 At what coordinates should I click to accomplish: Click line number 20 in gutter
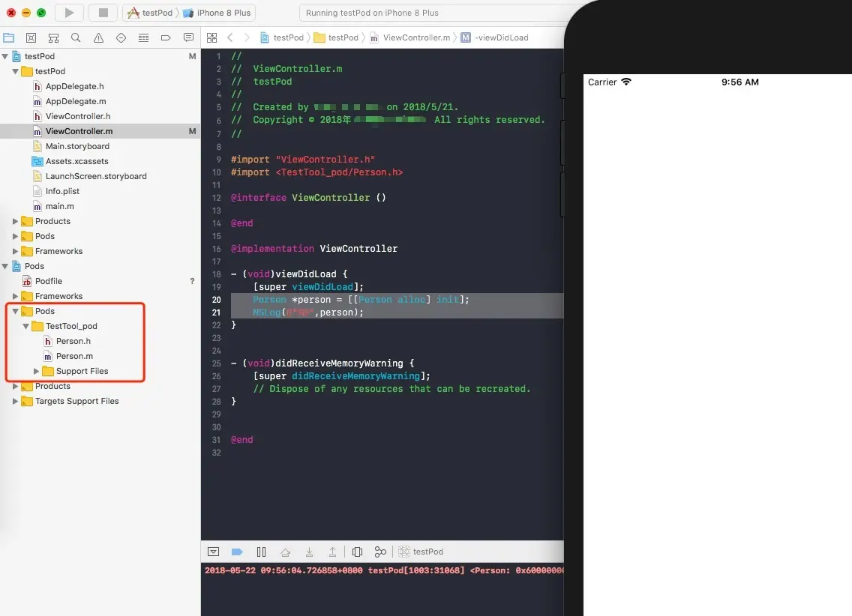216,300
